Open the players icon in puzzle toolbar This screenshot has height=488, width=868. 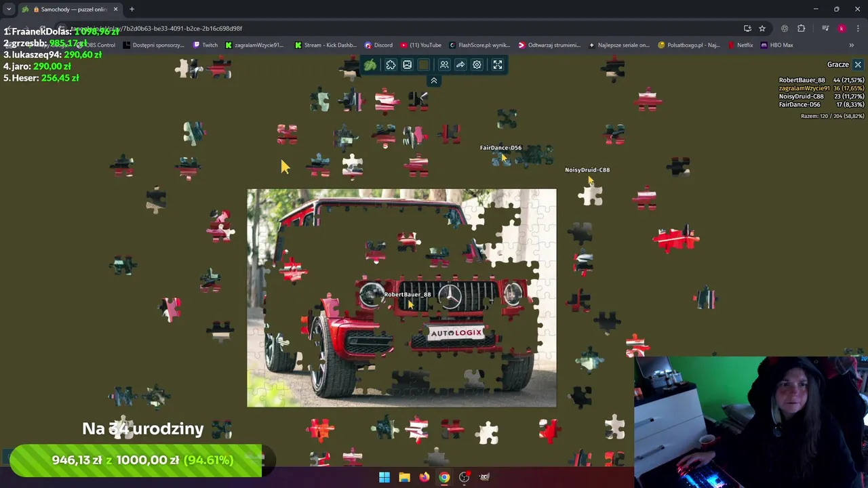(x=444, y=65)
